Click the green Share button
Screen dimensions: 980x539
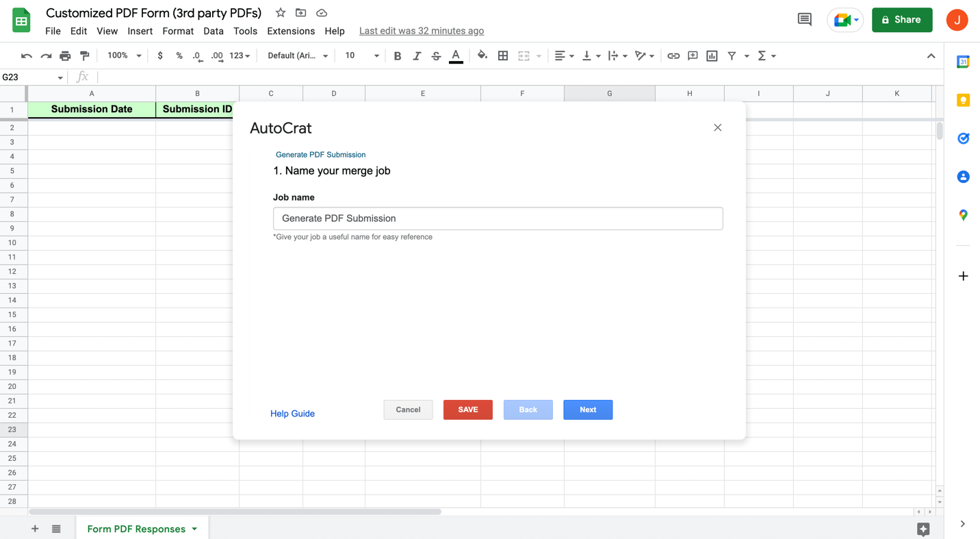click(902, 20)
